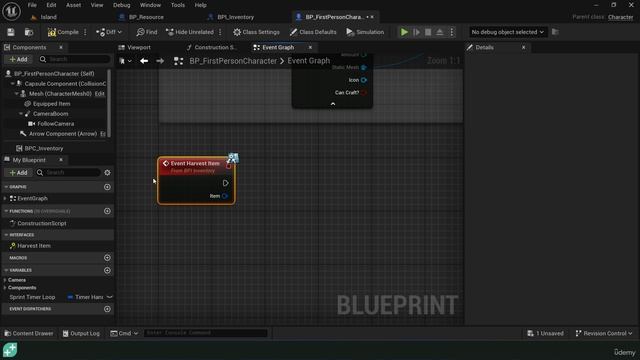This screenshot has height=360, width=640.
Task: Switch to the BP_Resource tab
Action: 146,17
